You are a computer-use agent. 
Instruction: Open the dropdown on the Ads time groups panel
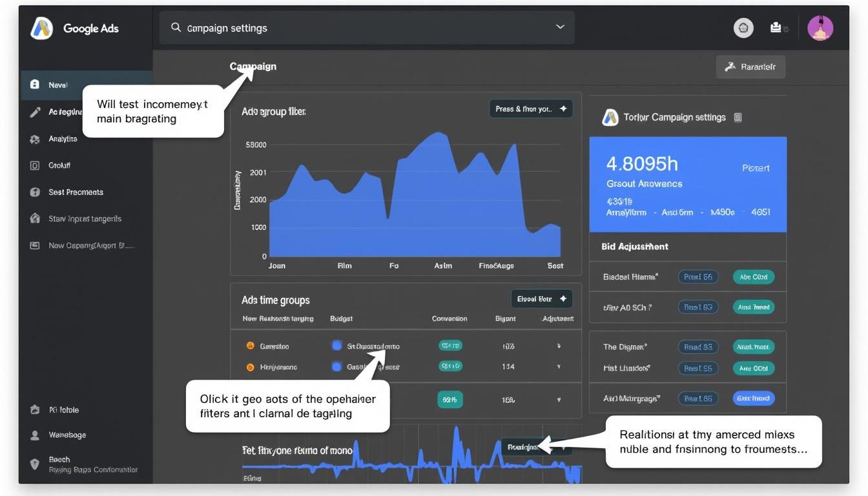pos(541,298)
